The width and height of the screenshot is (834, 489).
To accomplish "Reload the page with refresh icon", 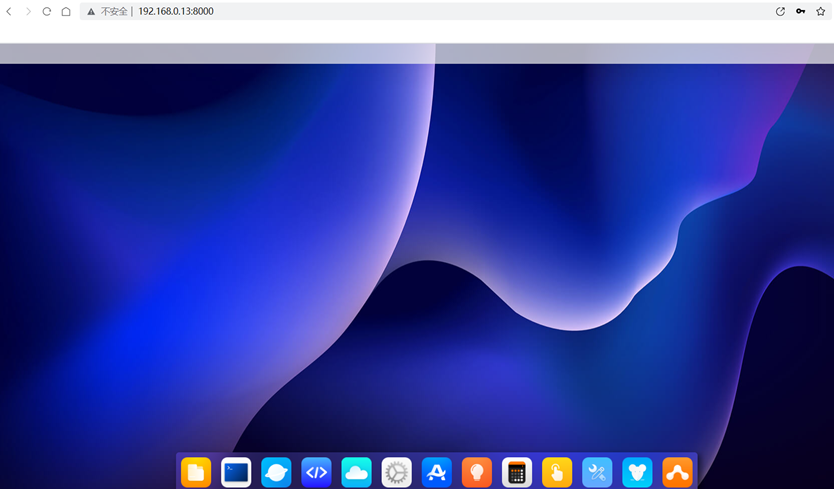I will [47, 11].
